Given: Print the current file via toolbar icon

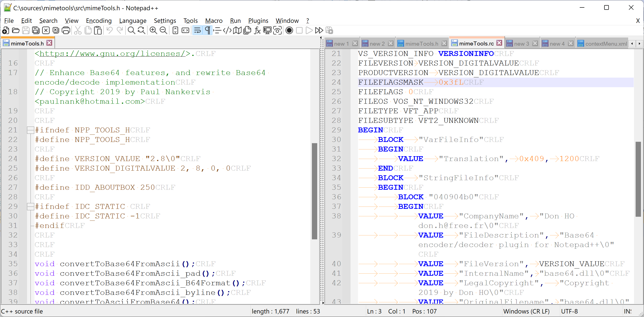Looking at the screenshot, I should (66, 30).
